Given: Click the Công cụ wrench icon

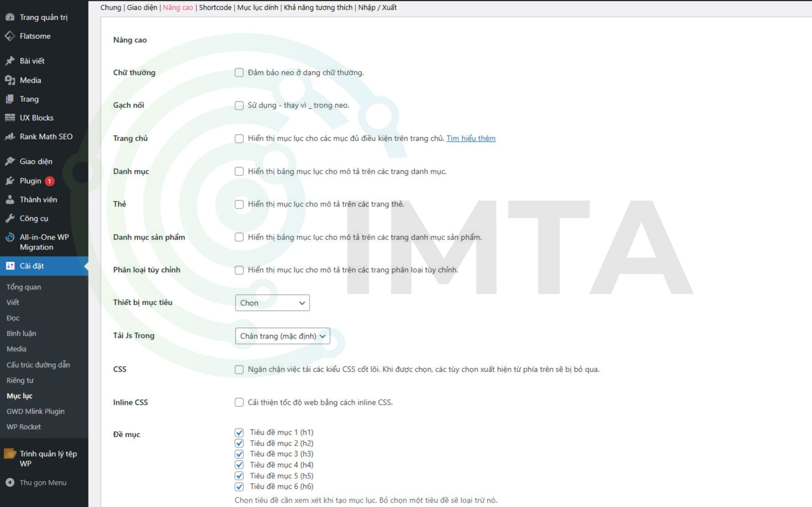Looking at the screenshot, I should [x=10, y=218].
